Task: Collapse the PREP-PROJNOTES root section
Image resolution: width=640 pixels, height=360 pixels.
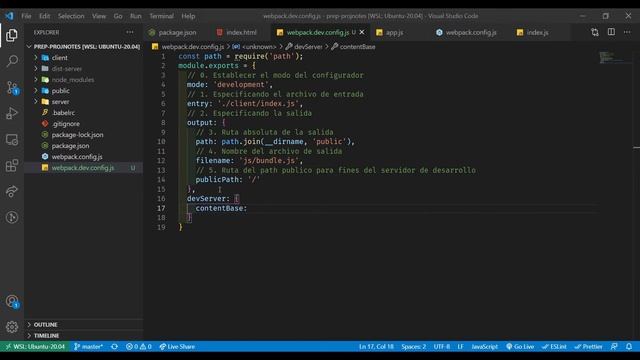Action: (84, 47)
